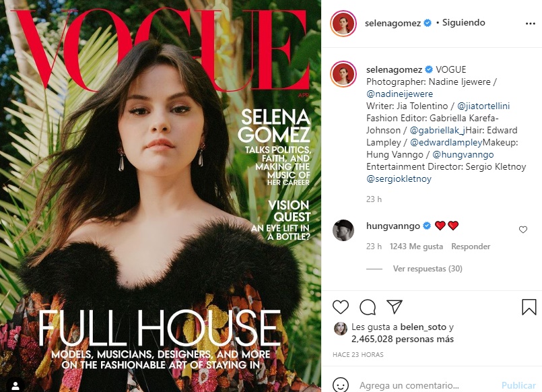Like the post with the heart icon

tap(341, 306)
